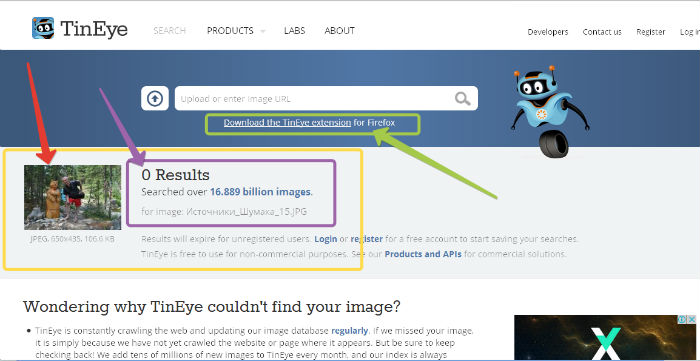The image size is (700, 361).
Task: Open the advertisement banner with X logo
Action: click(605, 338)
